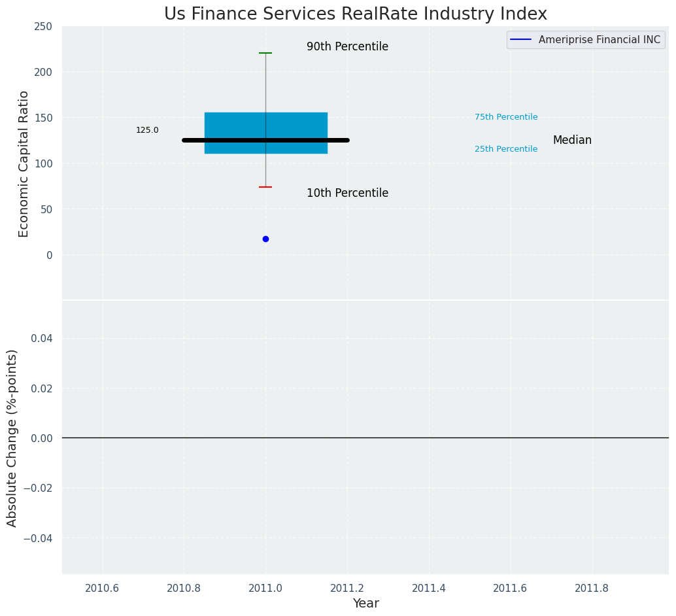Click the blue line sample in the legend
Image resolution: width=676 pixels, height=616 pixels.
(x=520, y=40)
